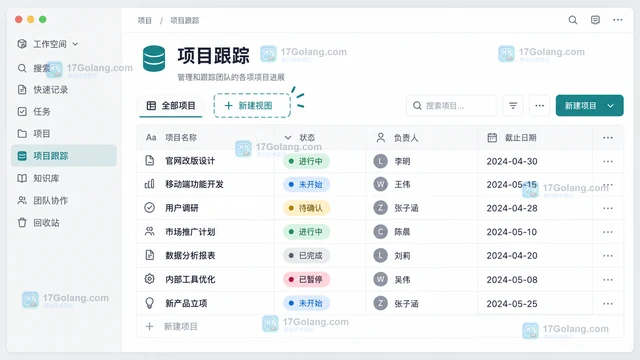This screenshot has height=360, width=640.
Task: Change status 已完成 of 数据分析报表
Action: click(306, 256)
